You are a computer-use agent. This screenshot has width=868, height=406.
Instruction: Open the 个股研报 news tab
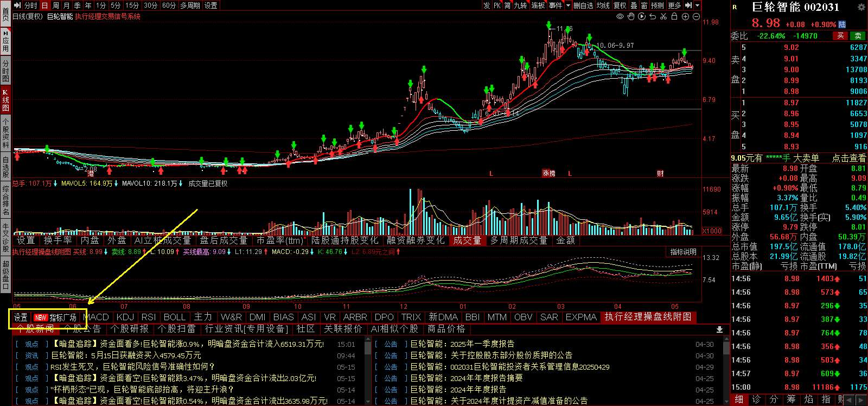pyautogui.click(x=129, y=329)
